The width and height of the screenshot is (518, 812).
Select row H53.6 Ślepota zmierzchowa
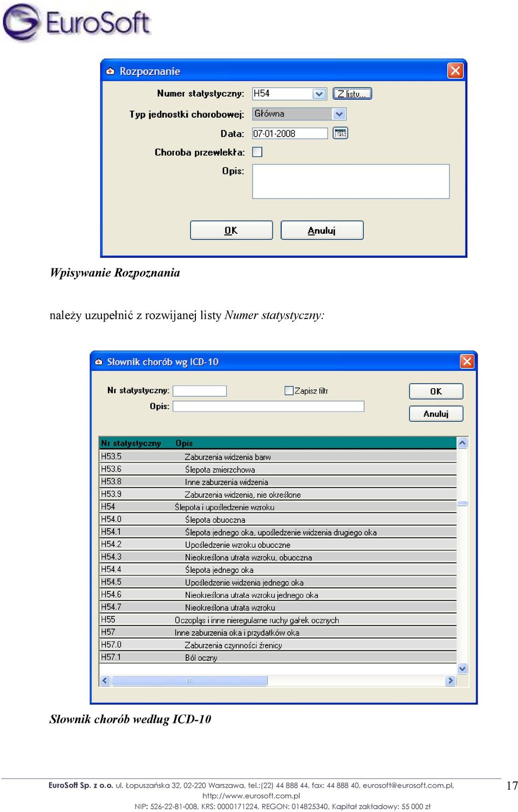(x=278, y=469)
